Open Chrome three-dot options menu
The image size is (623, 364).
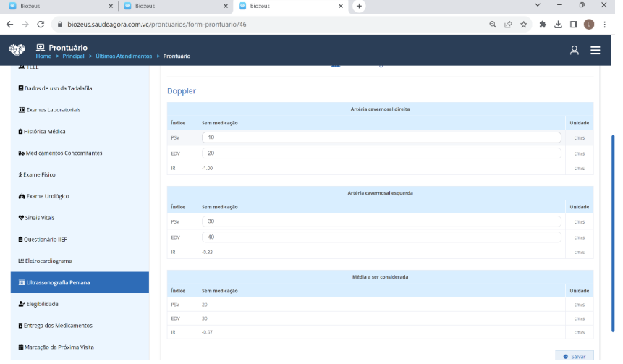(x=606, y=24)
